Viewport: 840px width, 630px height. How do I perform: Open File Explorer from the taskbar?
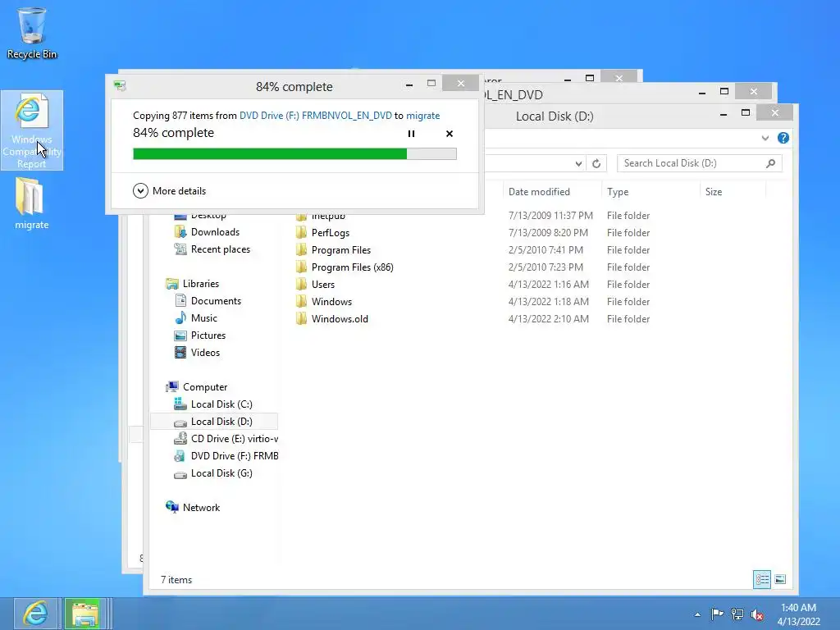click(84, 614)
